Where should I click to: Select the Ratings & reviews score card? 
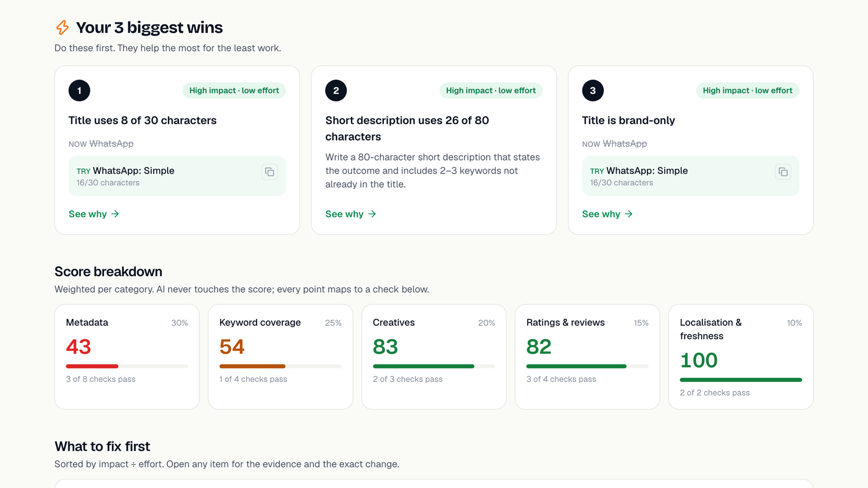(x=587, y=357)
